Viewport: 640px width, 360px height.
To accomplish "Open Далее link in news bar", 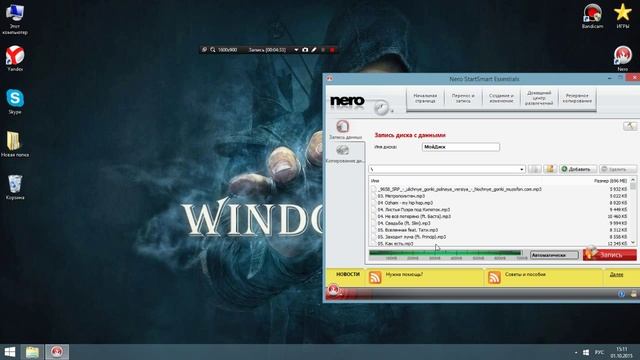I will pos(616,275).
